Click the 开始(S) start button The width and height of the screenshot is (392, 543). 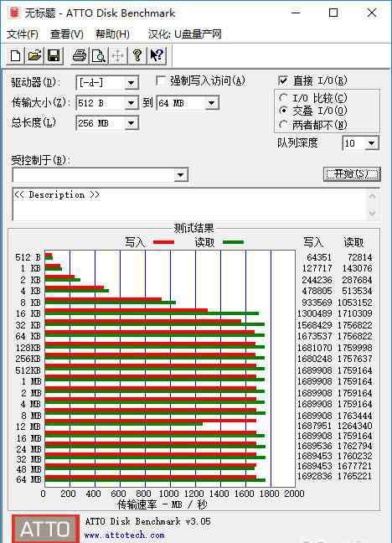tap(352, 174)
